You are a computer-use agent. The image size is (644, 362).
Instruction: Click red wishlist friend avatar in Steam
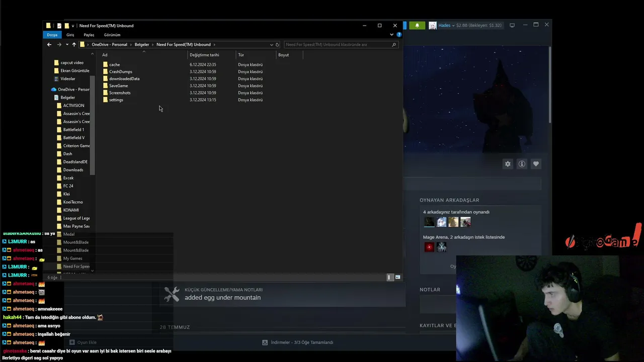[x=429, y=247]
